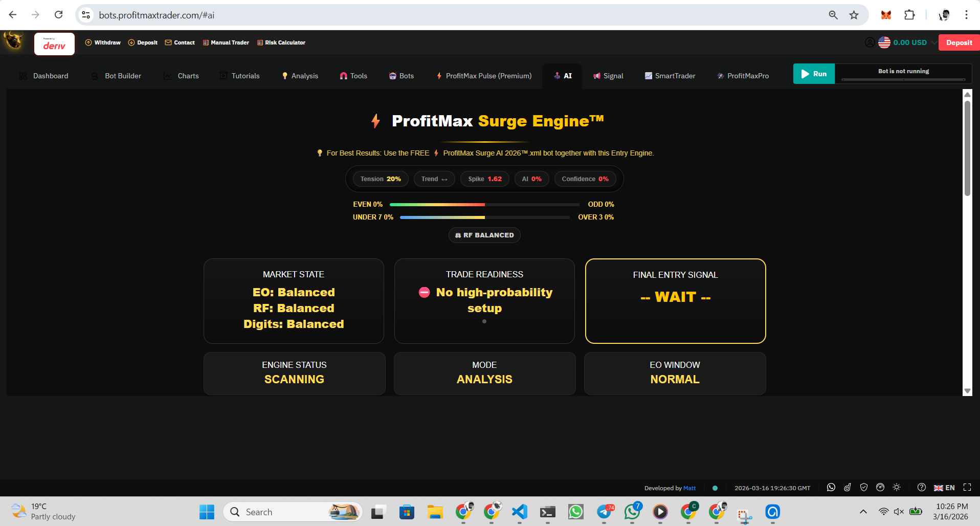
Task: Click the Run button
Action: click(x=814, y=74)
